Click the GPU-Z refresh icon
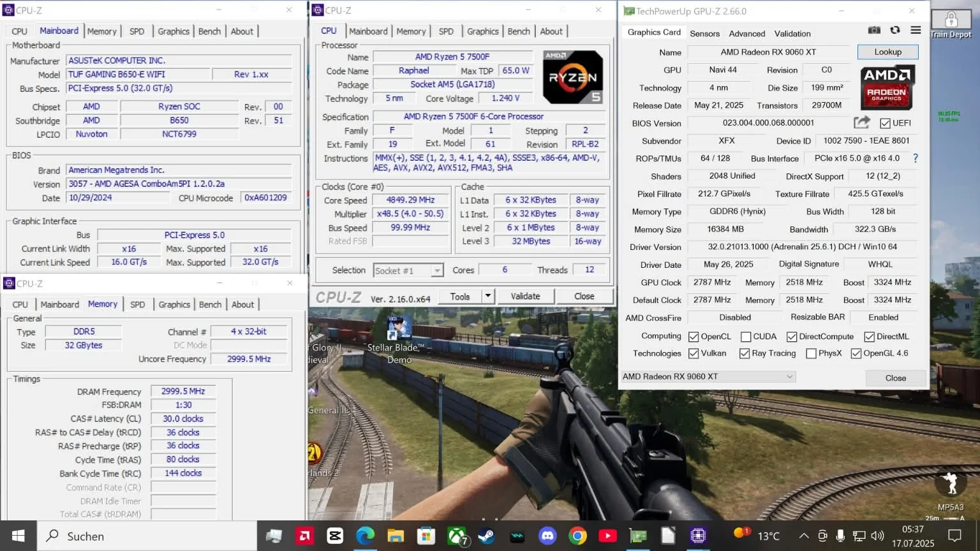The image size is (980, 551). [895, 30]
